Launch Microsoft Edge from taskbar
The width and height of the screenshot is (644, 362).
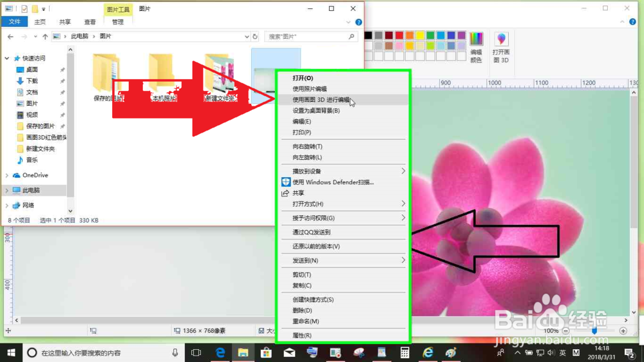pyautogui.click(x=220, y=352)
